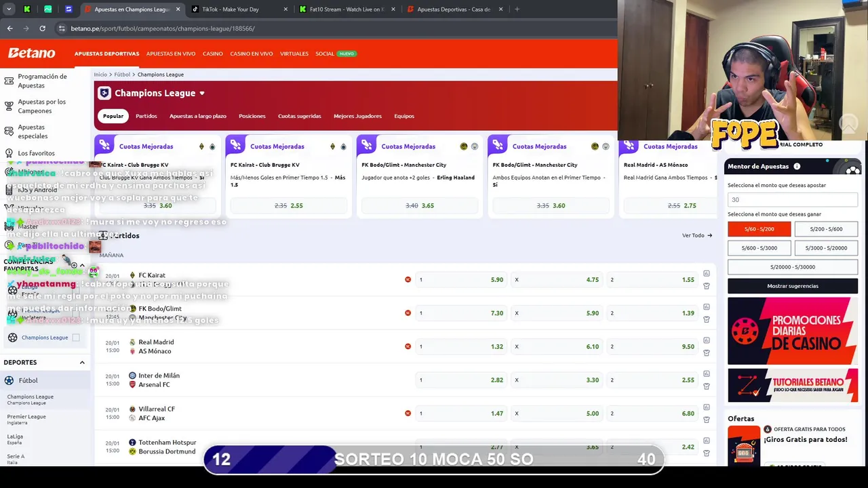The width and height of the screenshot is (868, 488).
Task: Click the first pinned green K tab icon
Action: 26,9
